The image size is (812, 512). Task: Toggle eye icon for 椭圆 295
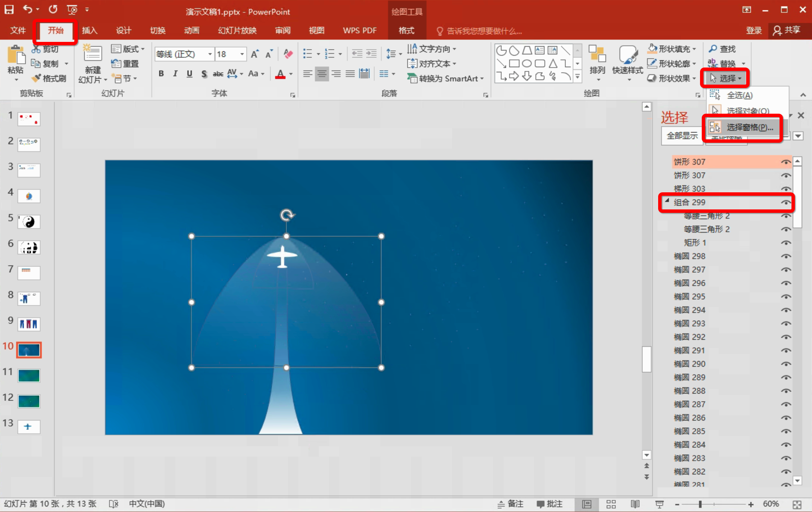coord(786,297)
